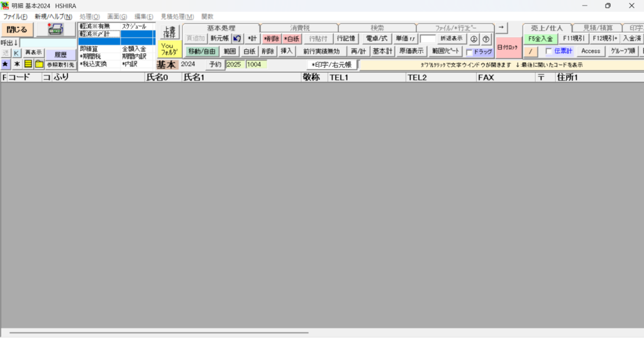The image size is (644, 338).
Task: Click the pink 日付ロック button
Action: (508, 47)
